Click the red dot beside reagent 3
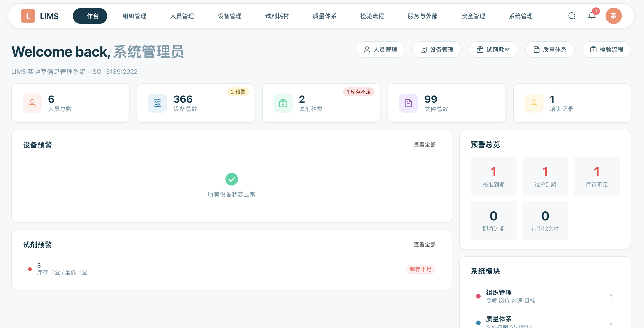Image resolution: width=644 pixels, height=328 pixels. click(x=30, y=269)
